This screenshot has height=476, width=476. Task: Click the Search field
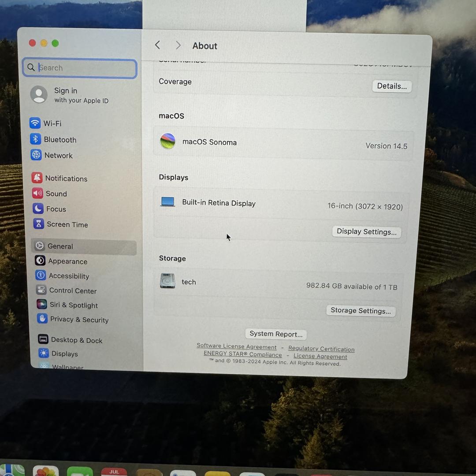(80, 68)
